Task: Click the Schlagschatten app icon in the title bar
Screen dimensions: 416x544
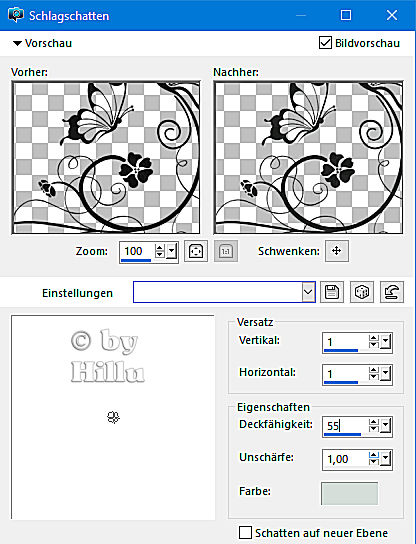Action: [16, 15]
